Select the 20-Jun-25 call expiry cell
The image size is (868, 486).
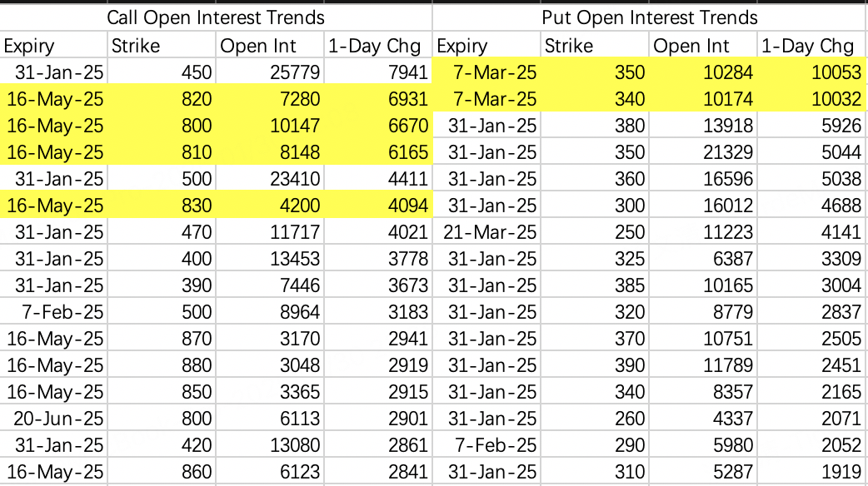[53, 418]
